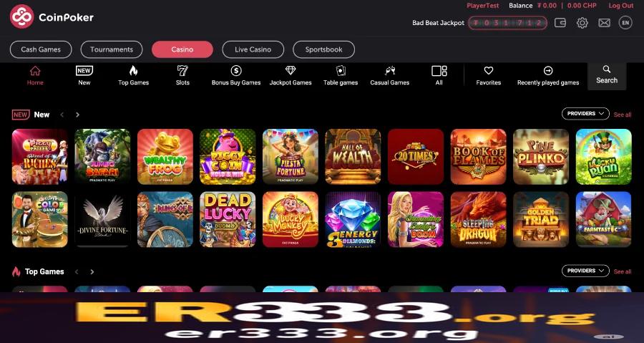
Task: Open the Slots category
Action: click(182, 76)
